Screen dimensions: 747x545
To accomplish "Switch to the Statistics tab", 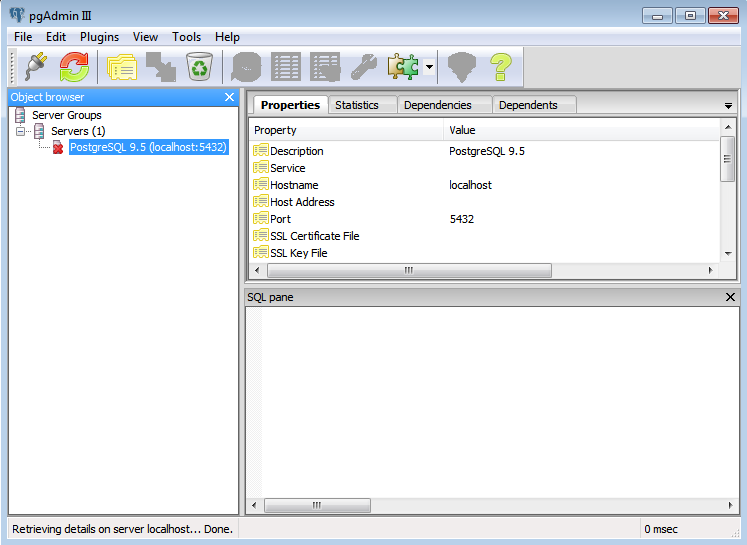I will [357, 105].
